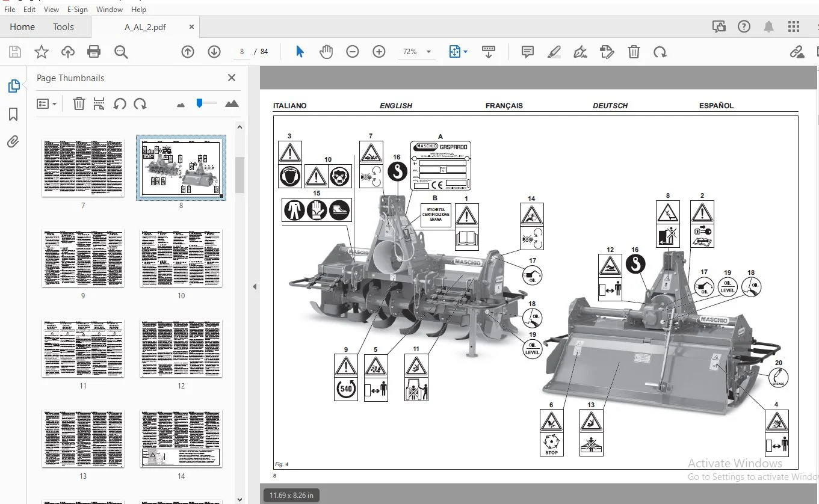Enable scrolling mode keyboard icon

point(489,52)
